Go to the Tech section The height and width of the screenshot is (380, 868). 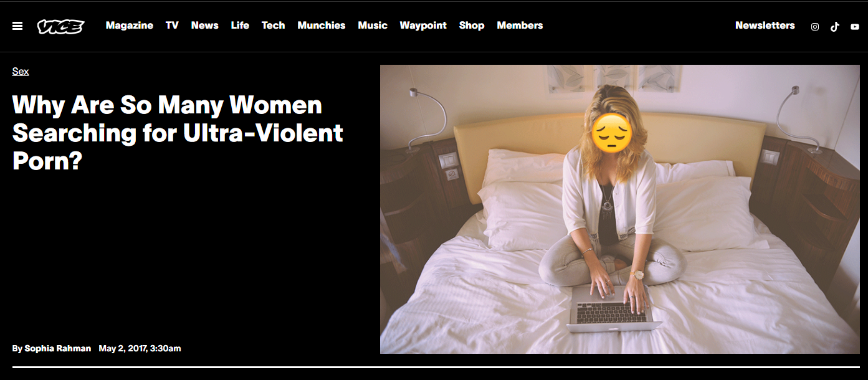pyautogui.click(x=273, y=26)
